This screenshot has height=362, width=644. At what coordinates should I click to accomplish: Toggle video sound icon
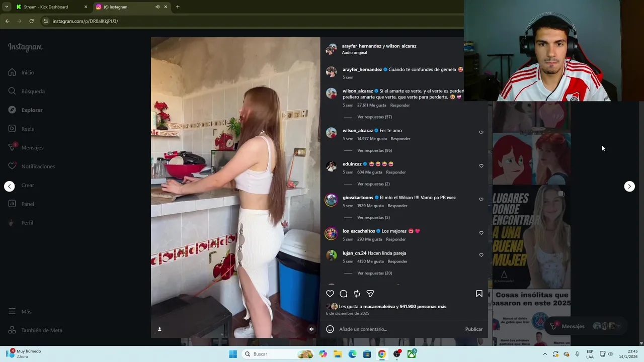pyautogui.click(x=311, y=329)
